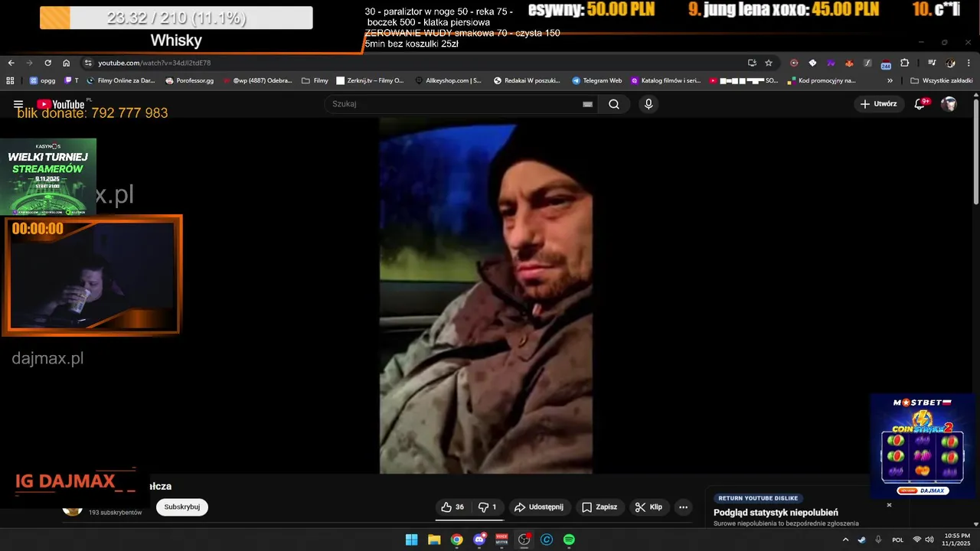The height and width of the screenshot is (551, 980).
Task: Open the Chrome profile avatar
Action: (x=950, y=63)
